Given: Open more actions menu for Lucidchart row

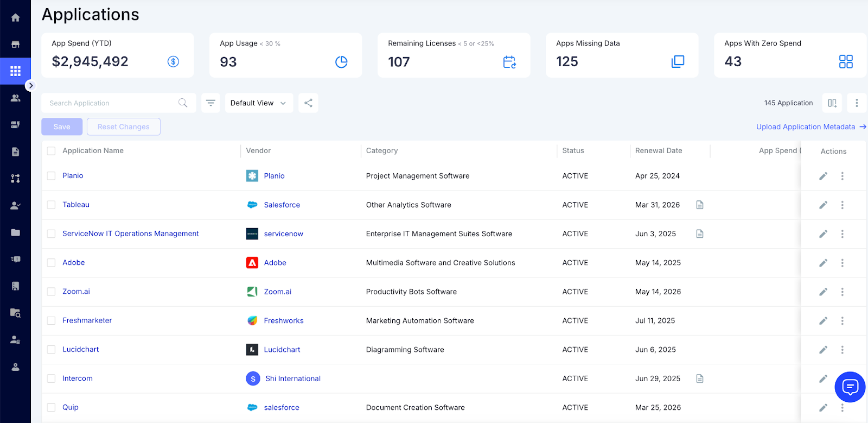Looking at the screenshot, I should click(842, 350).
